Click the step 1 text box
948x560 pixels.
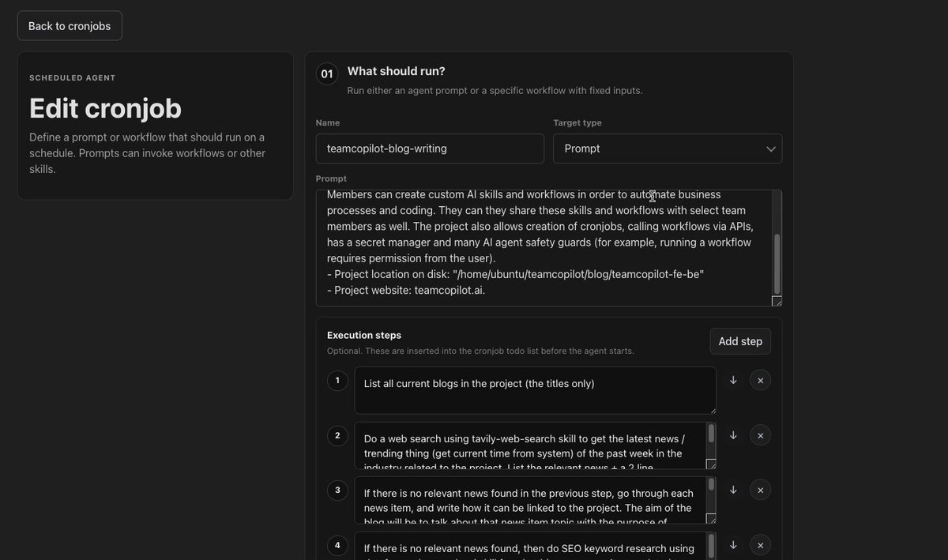click(535, 390)
